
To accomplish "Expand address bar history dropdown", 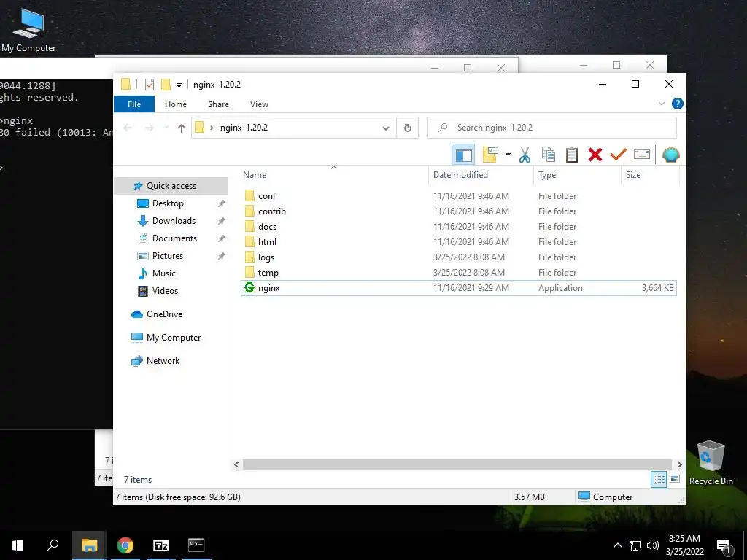I will 386,128.
